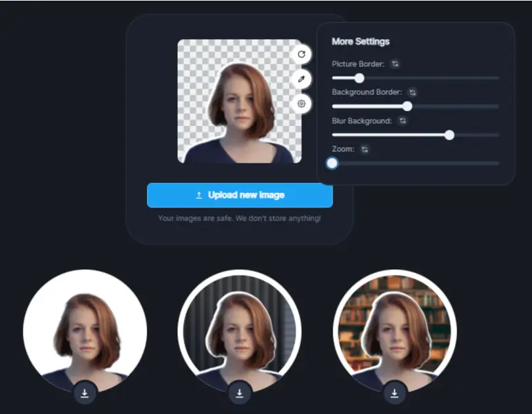532x414 pixels.
Task: Download the white background profile picture
Action: (85, 392)
